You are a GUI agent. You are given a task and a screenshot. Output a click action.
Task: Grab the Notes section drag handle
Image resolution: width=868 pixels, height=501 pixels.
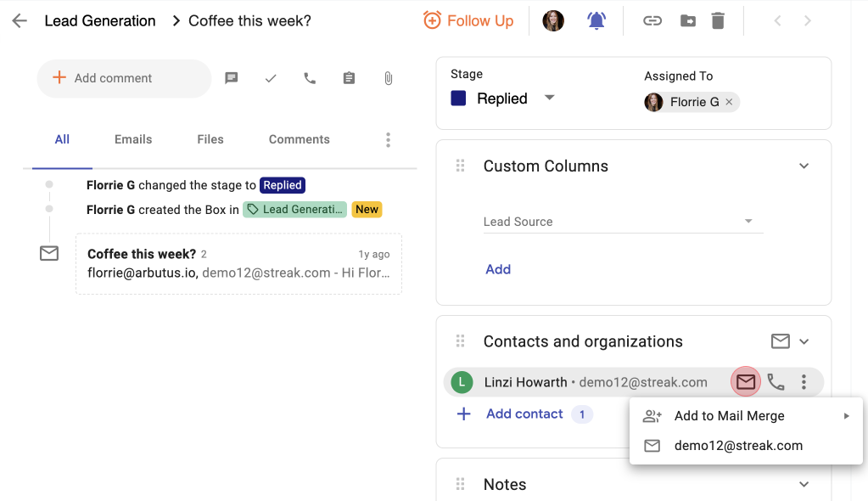(x=460, y=484)
